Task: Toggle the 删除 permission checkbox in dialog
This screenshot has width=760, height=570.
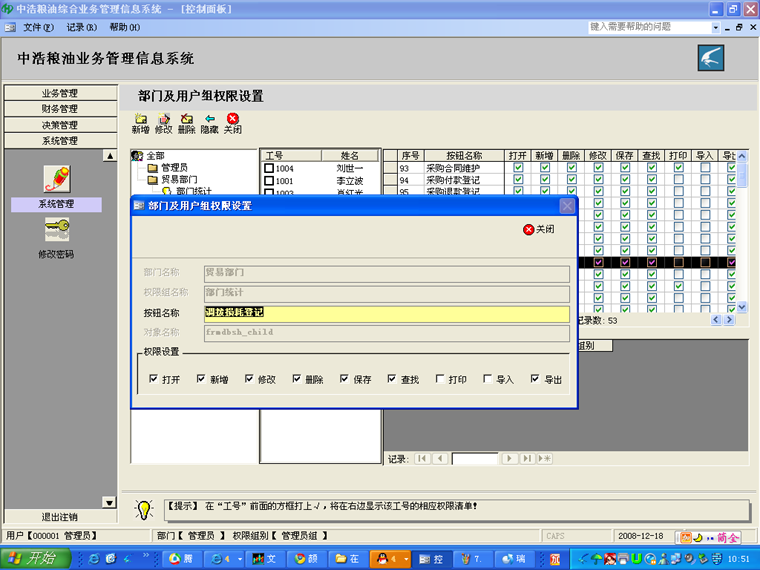Action: point(296,379)
